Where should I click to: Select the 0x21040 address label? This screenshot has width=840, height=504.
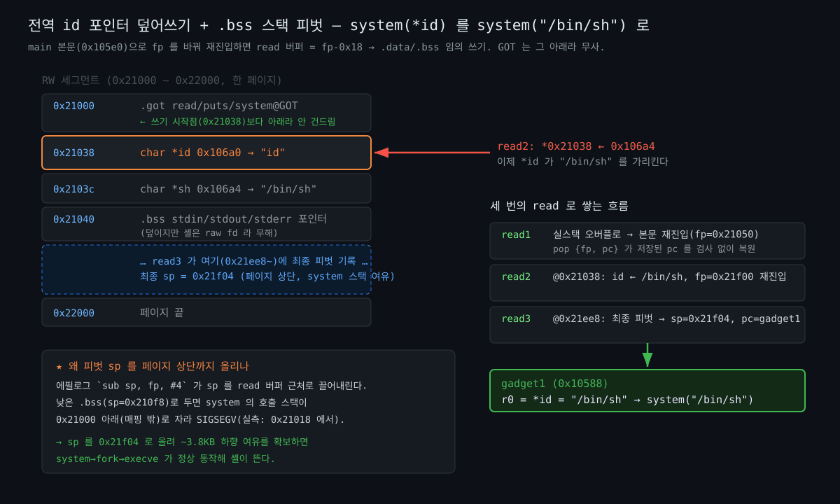click(73, 219)
